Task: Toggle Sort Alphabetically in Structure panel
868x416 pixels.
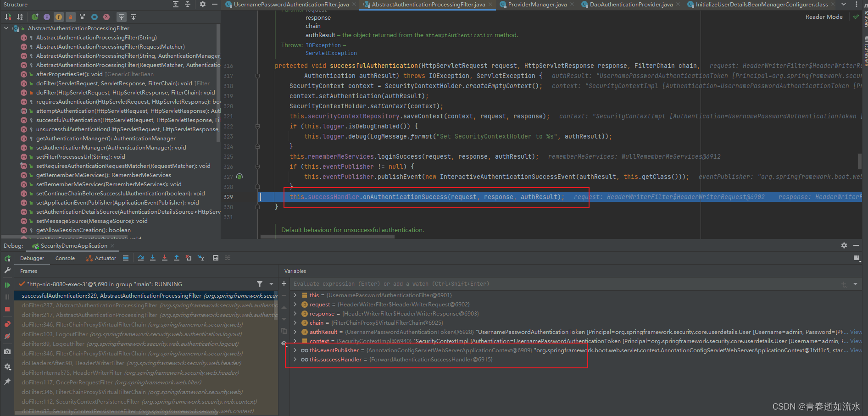Action: point(20,17)
